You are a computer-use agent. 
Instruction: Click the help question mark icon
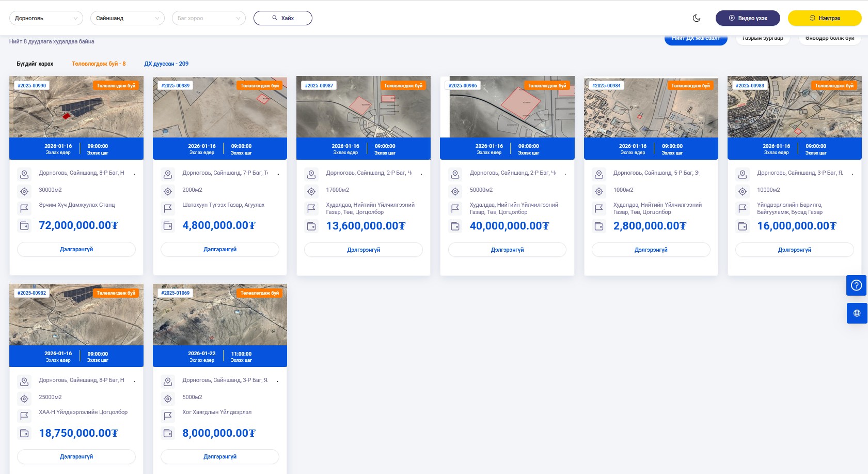(856, 285)
